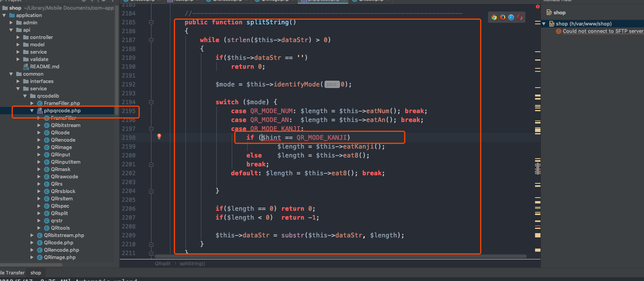Image resolution: width=644 pixels, height=281 pixels.
Task: Expand the model folder
Action: pos(18,45)
